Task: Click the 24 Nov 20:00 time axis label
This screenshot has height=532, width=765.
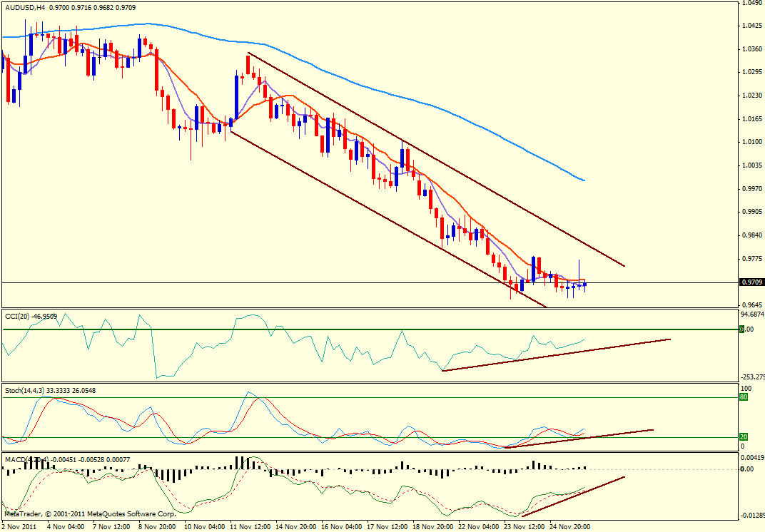Action: 569,526
